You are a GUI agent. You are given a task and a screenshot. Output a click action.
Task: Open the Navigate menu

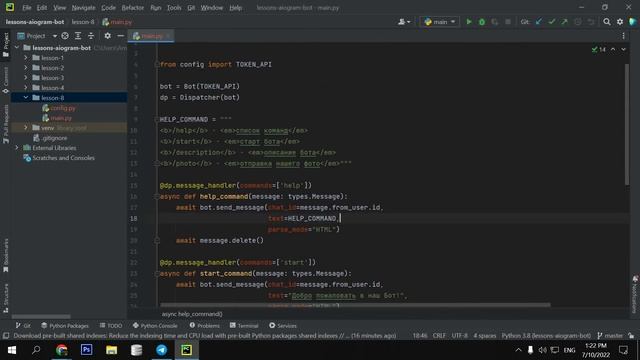pos(83,8)
